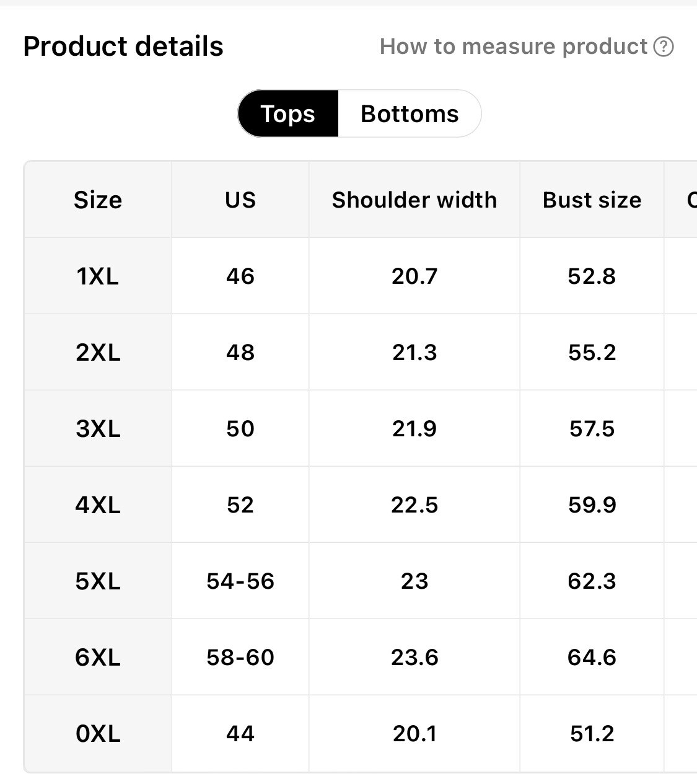Click the Bust size column header
This screenshot has width=697, height=784.
pos(592,200)
